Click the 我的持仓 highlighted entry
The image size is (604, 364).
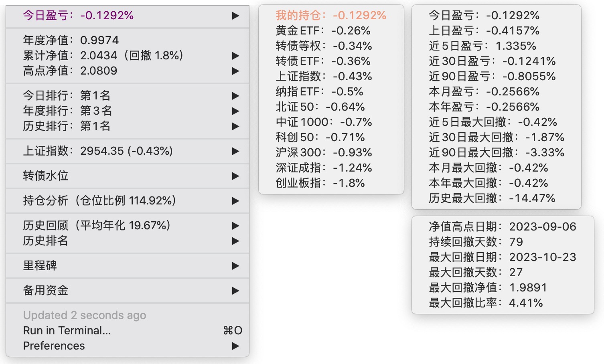coord(330,16)
